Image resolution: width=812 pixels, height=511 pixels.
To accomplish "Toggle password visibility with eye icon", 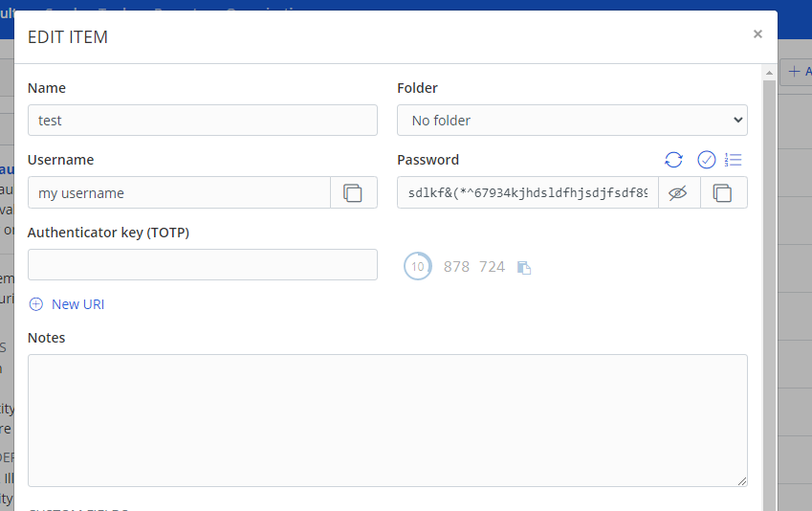I will [x=678, y=192].
